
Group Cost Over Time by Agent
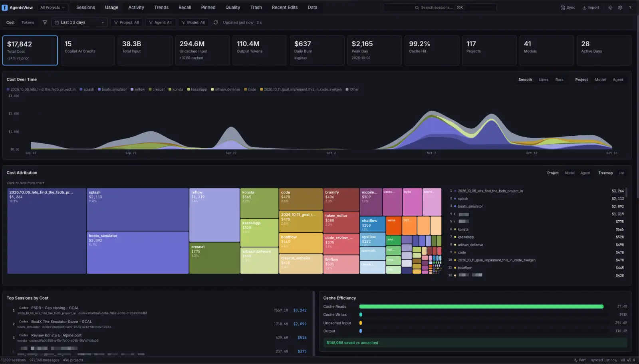click(x=618, y=79)
